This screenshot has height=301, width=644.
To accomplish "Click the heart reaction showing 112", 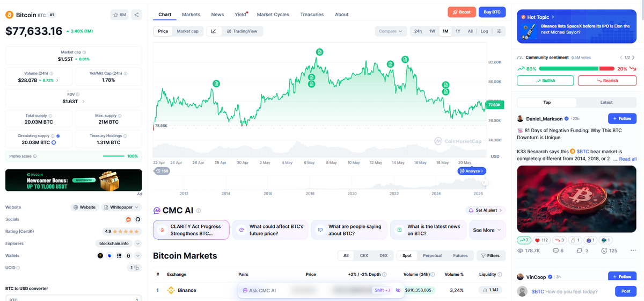I will (x=542, y=240).
